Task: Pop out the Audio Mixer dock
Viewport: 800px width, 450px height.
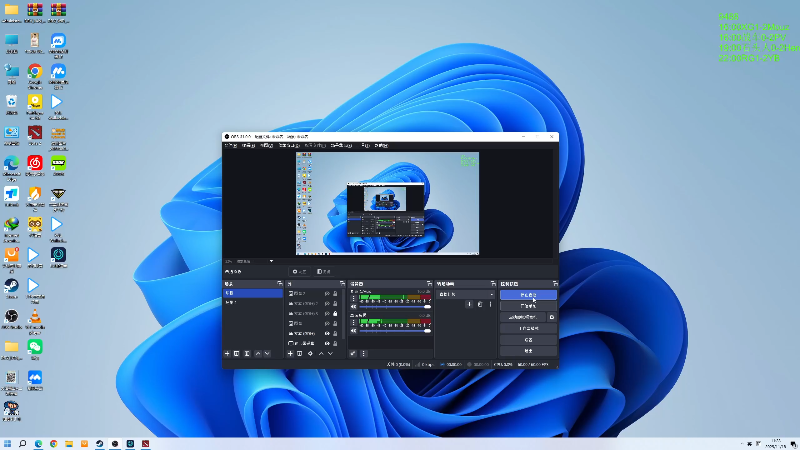Action: coord(429,284)
